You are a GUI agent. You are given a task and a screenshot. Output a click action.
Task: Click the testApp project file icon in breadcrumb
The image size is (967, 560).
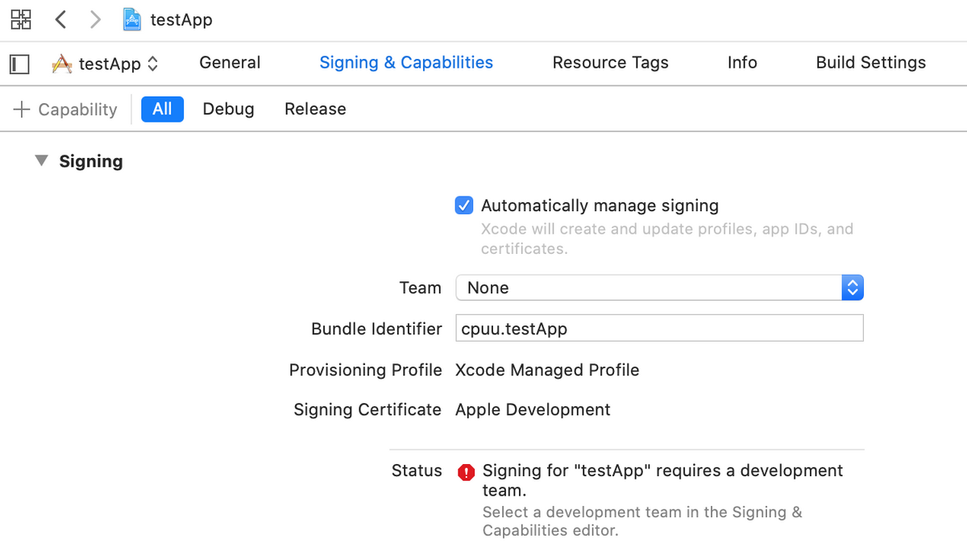(x=132, y=19)
